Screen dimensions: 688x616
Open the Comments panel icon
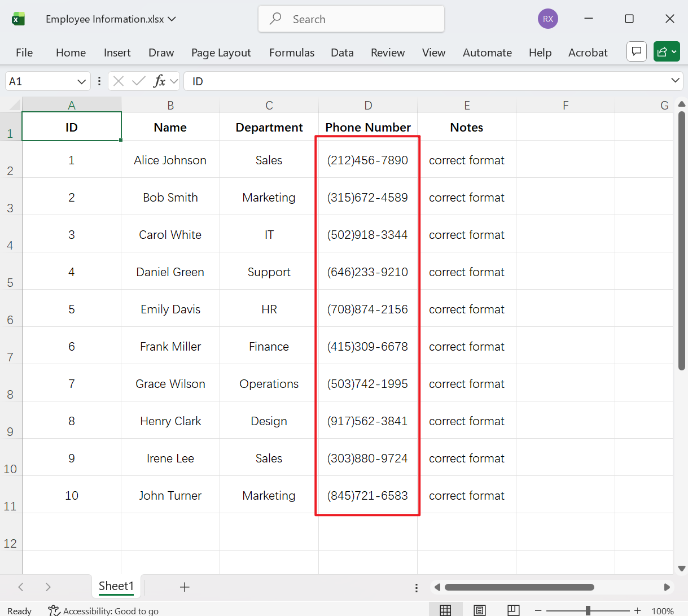[x=636, y=51]
